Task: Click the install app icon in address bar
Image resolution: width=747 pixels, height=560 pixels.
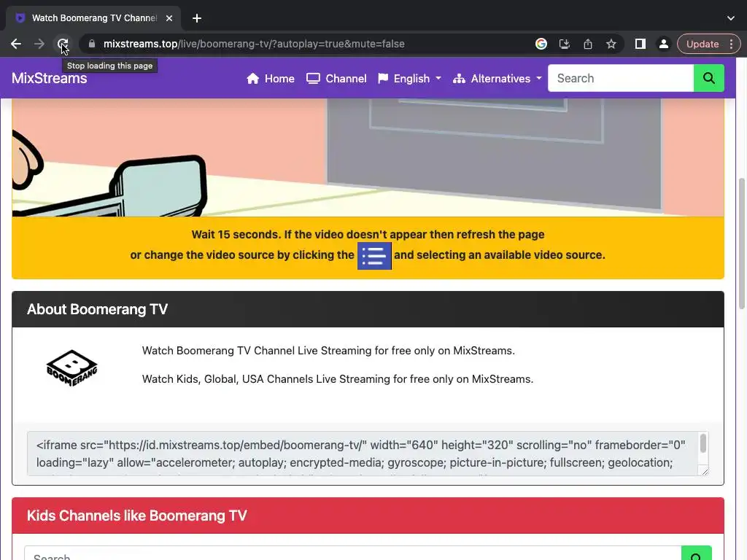Action: point(565,44)
